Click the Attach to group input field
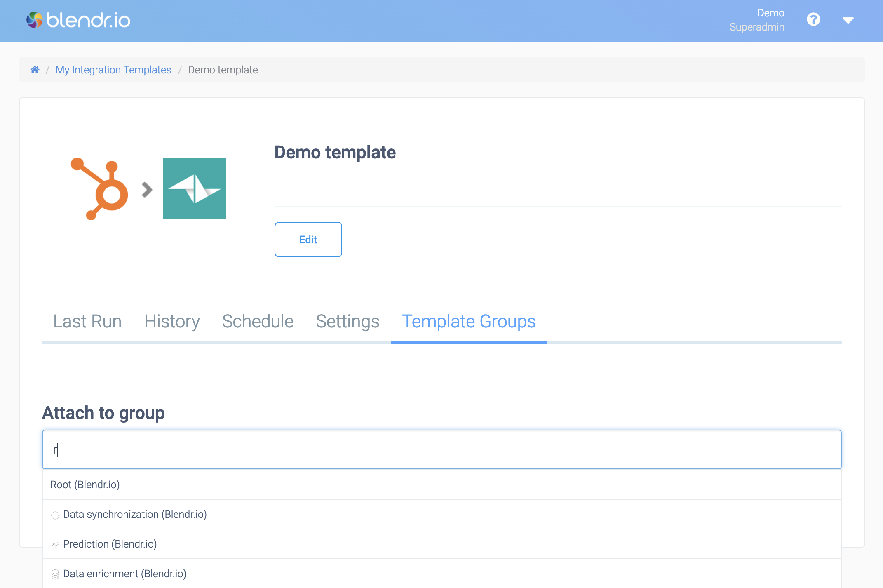The image size is (883, 588). click(441, 449)
